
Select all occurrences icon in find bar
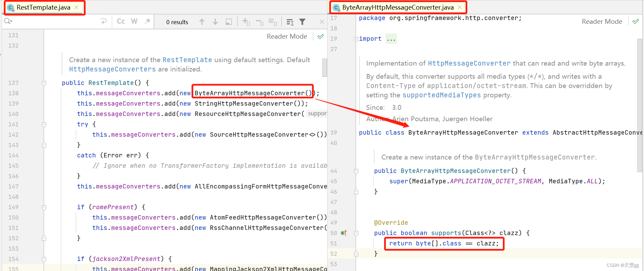[273, 22]
